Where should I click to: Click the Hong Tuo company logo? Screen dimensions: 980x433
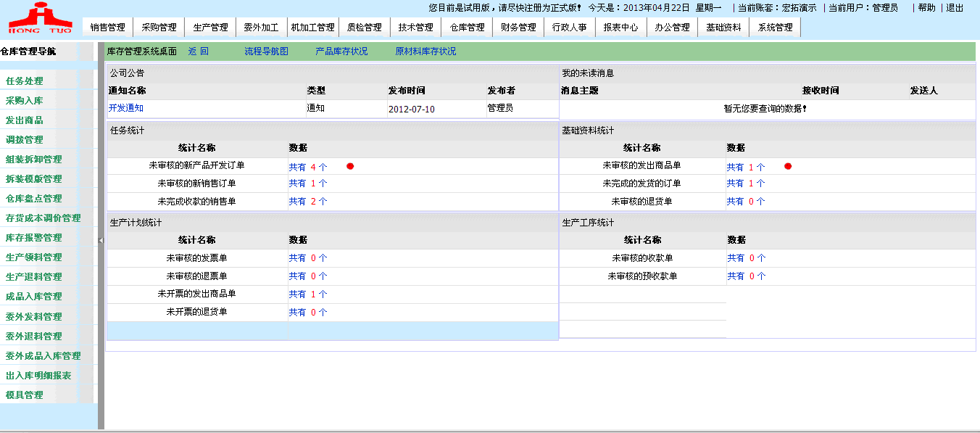click(x=41, y=18)
